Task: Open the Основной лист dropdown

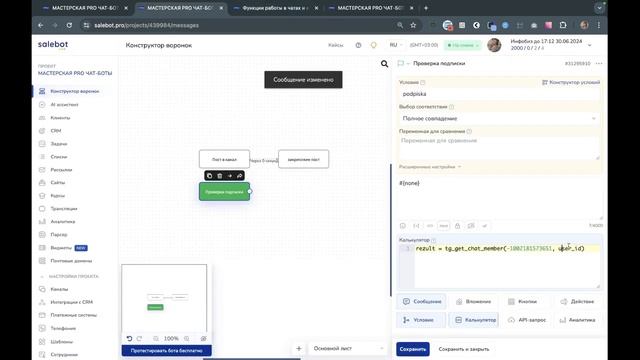Action: [347, 349]
